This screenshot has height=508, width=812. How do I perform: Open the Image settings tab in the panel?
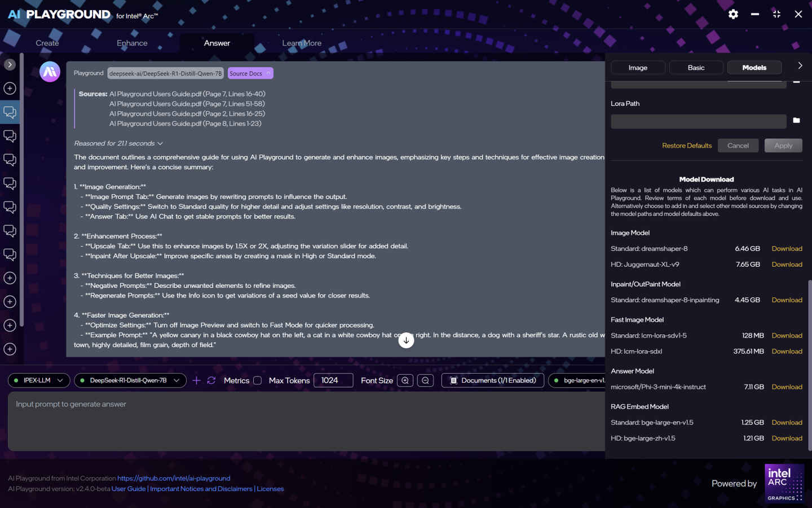pyautogui.click(x=638, y=67)
